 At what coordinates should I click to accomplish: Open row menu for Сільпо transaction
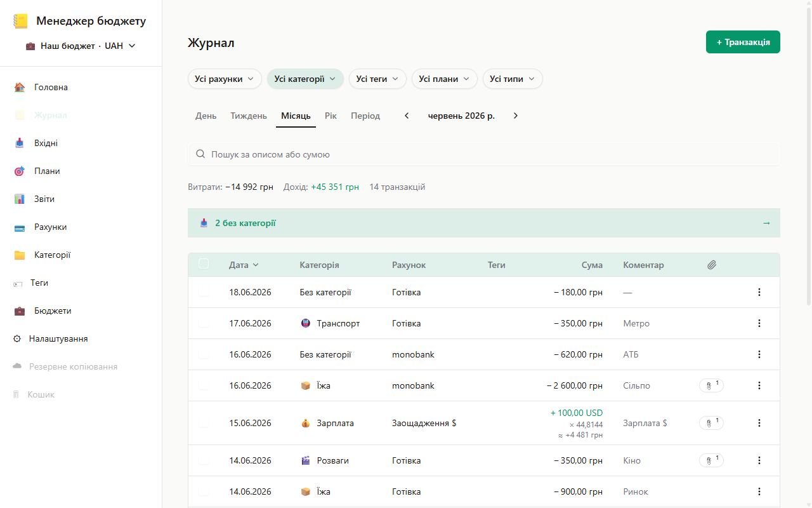tap(759, 385)
